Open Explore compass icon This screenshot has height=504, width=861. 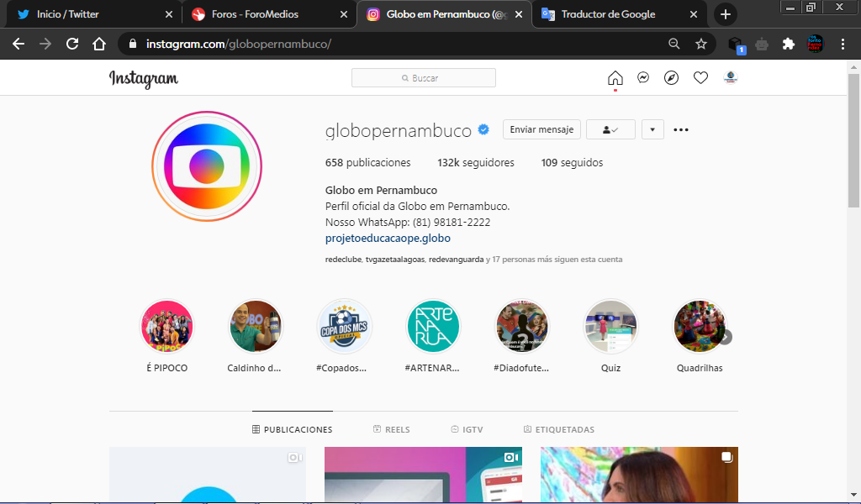(671, 78)
